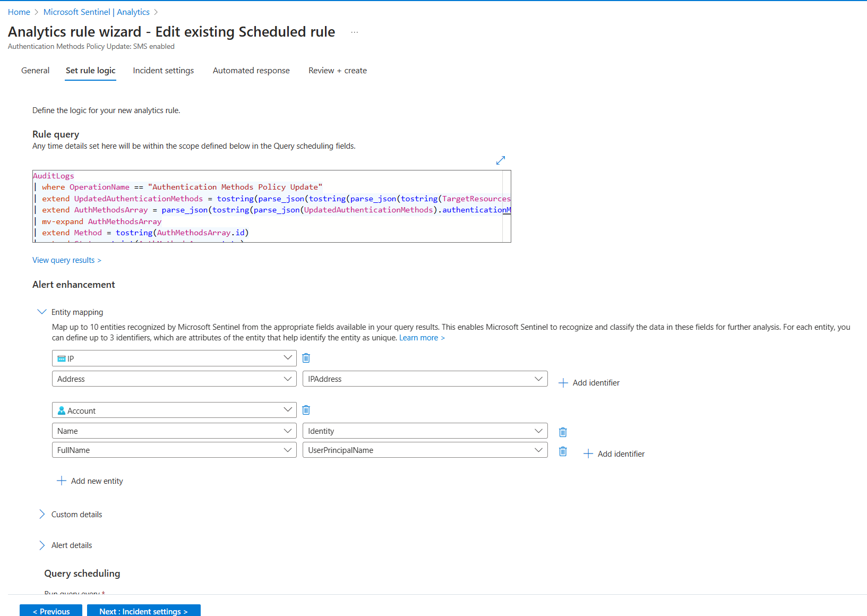Delete the Account entity mapping

point(306,409)
